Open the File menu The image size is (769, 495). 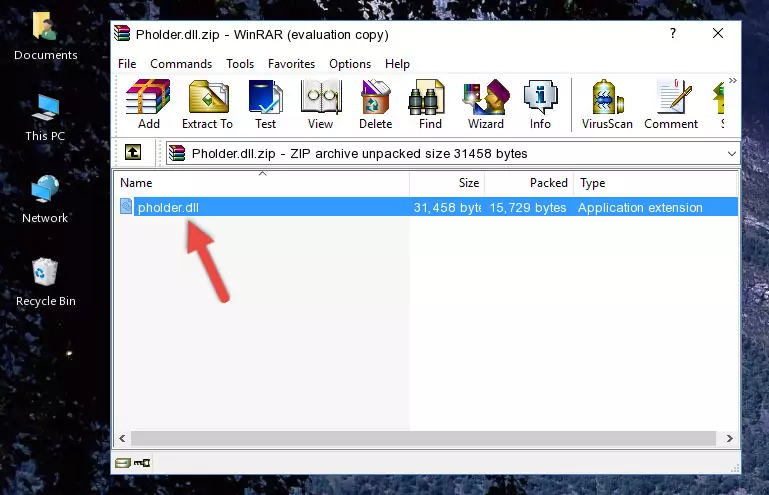pyautogui.click(x=127, y=64)
